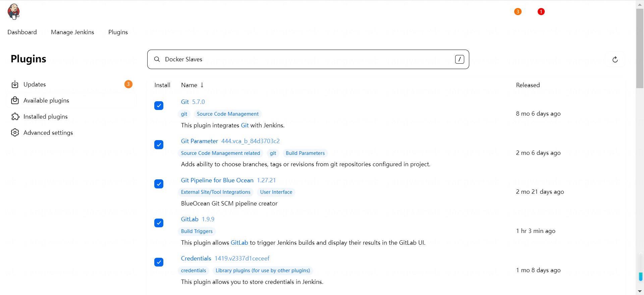The width and height of the screenshot is (644, 295).
Task: Click the External Site/Tool Integrations tag
Action: (x=216, y=192)
